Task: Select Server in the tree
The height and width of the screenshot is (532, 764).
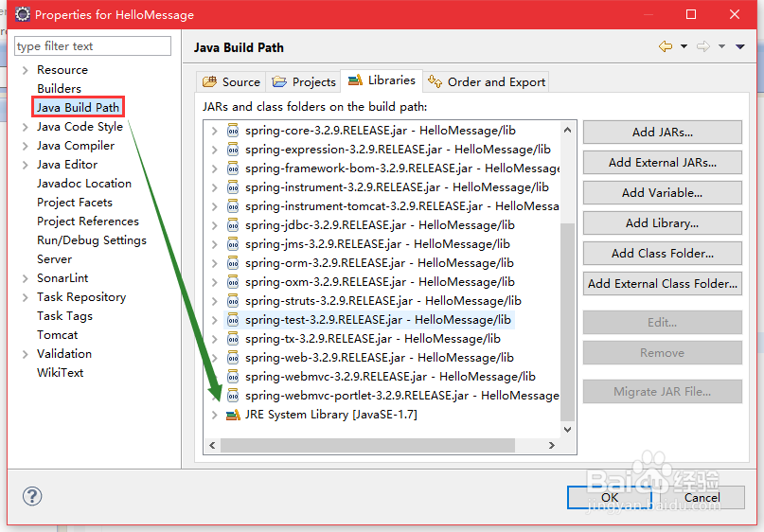Action: [54, 259]
